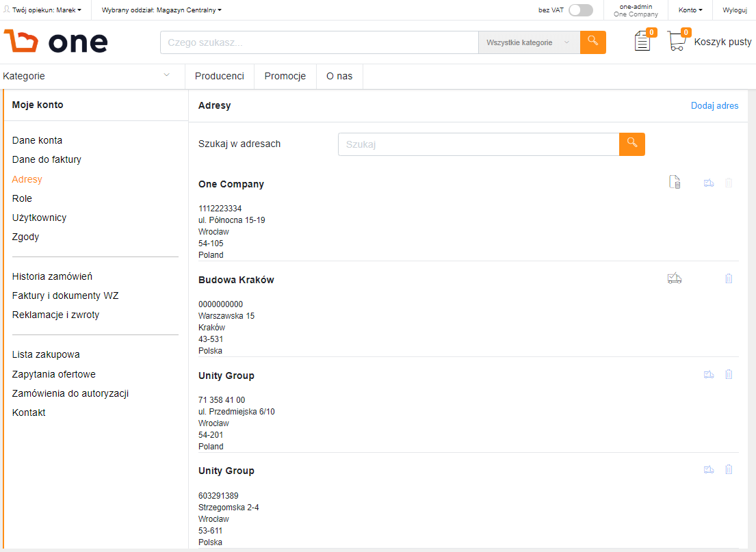This screenshot has height=552, width=756.
Task: Open the Konto dropdown menu
Action: [x=690, y=10]
